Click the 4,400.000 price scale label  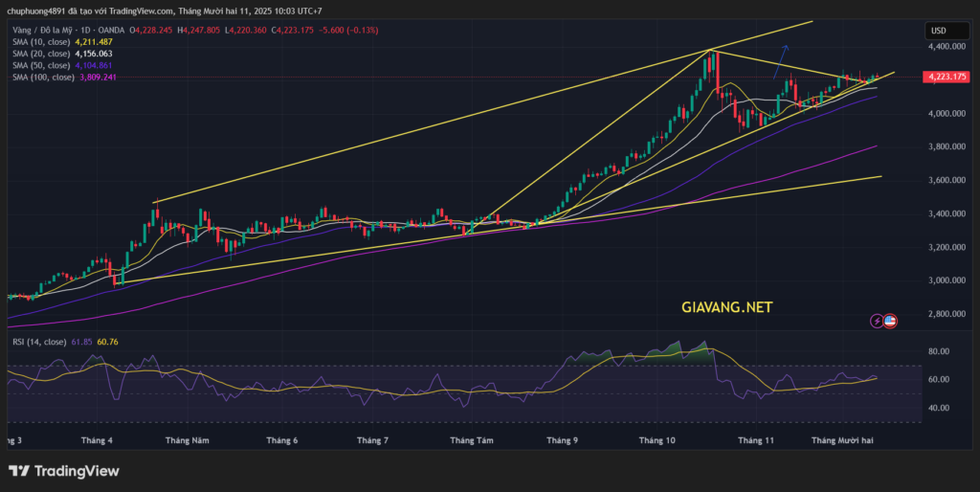tap(946, 47)
